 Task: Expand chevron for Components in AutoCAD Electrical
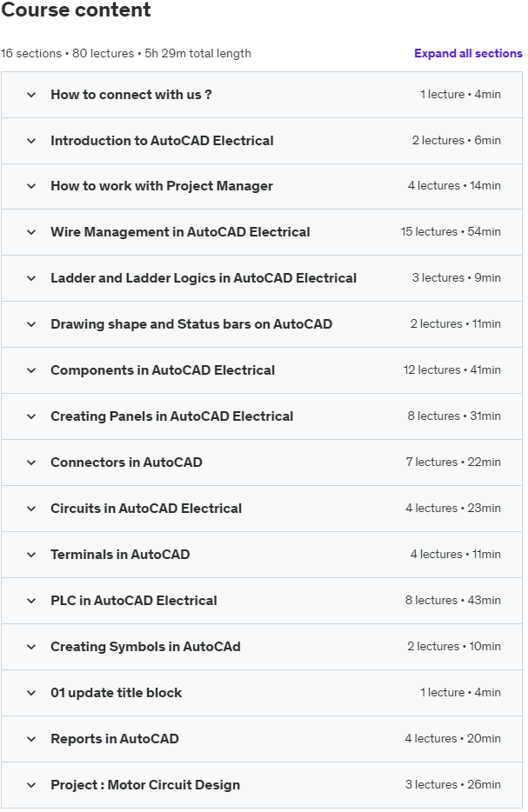31,370
